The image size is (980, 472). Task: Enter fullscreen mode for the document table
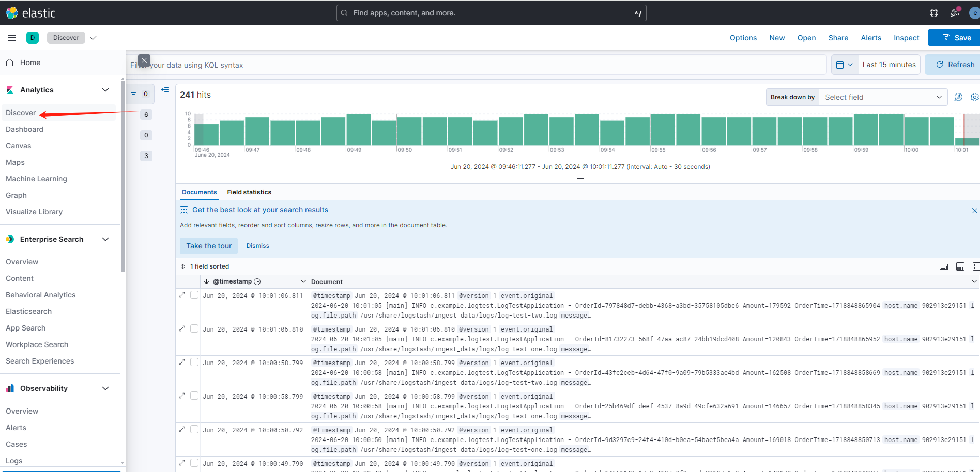coord(977,266)
